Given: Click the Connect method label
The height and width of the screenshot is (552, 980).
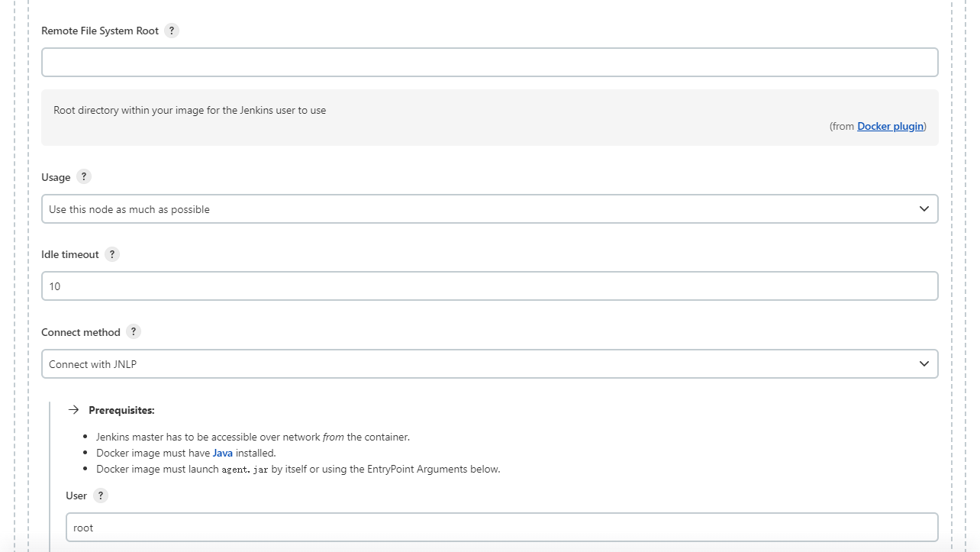Looking at the screenshot, I should pyautogui.click(x=81, y=332).
